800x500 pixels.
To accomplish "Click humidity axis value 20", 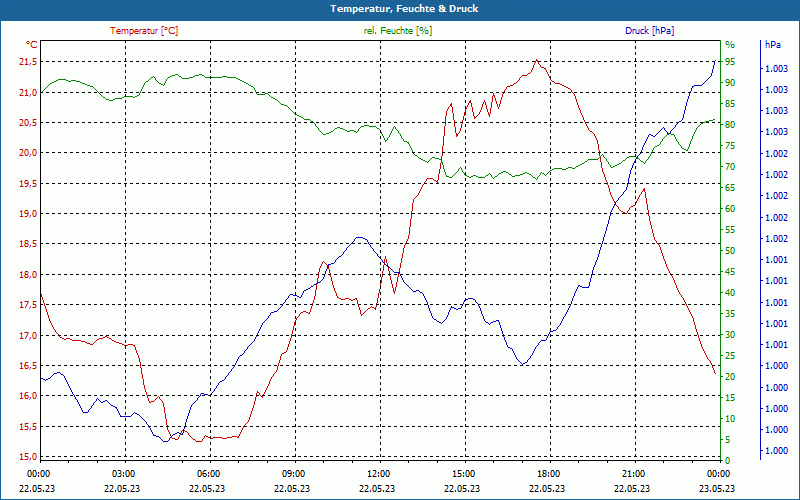I will click(730, 377).
